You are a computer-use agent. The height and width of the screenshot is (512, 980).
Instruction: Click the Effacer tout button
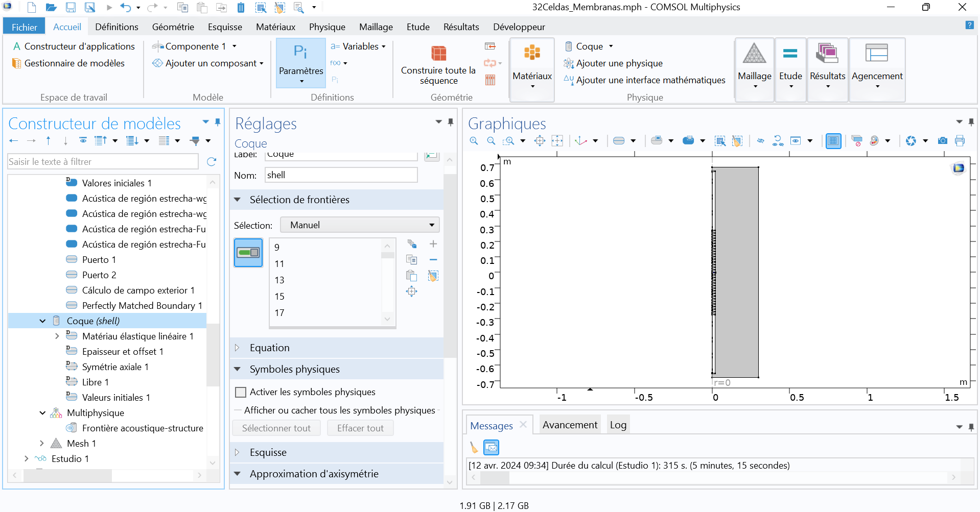click(360, 428)
